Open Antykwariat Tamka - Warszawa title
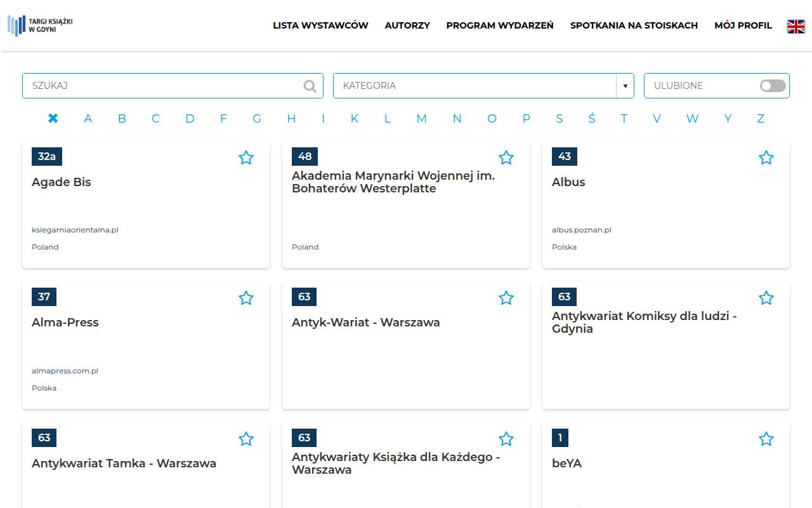The width and height of the screenshot is (812, 508). (124, 464)
